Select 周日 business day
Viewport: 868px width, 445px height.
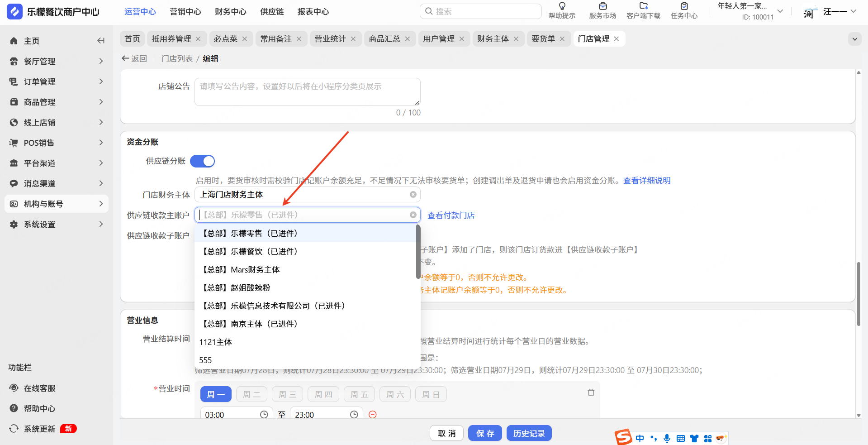coord(431,394)
